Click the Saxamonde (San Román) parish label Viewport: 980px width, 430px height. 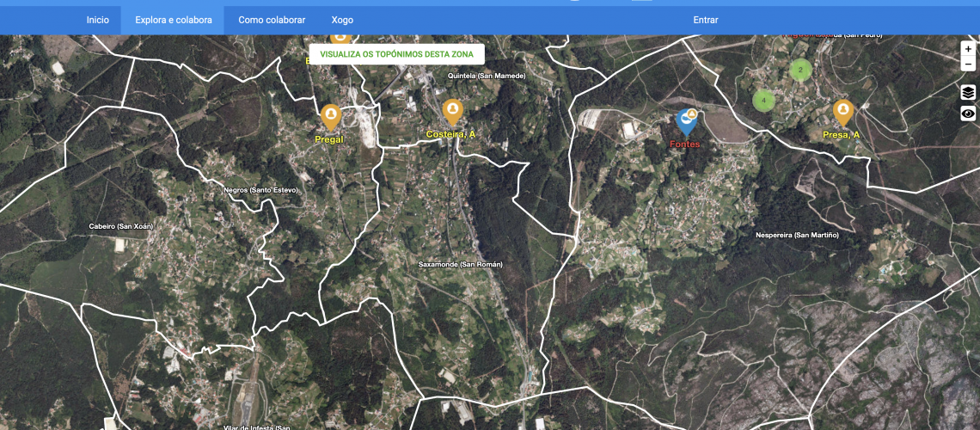[x=460, y=264]
